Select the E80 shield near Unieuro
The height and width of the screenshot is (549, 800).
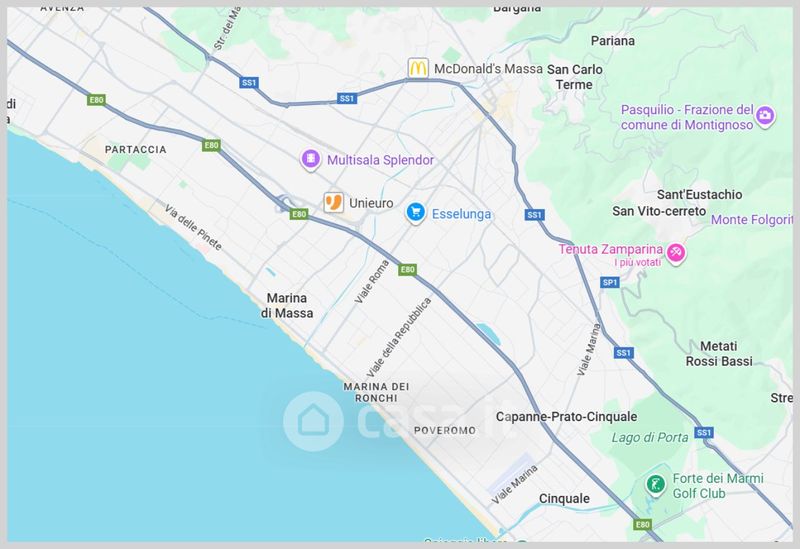tap(299, 214)
